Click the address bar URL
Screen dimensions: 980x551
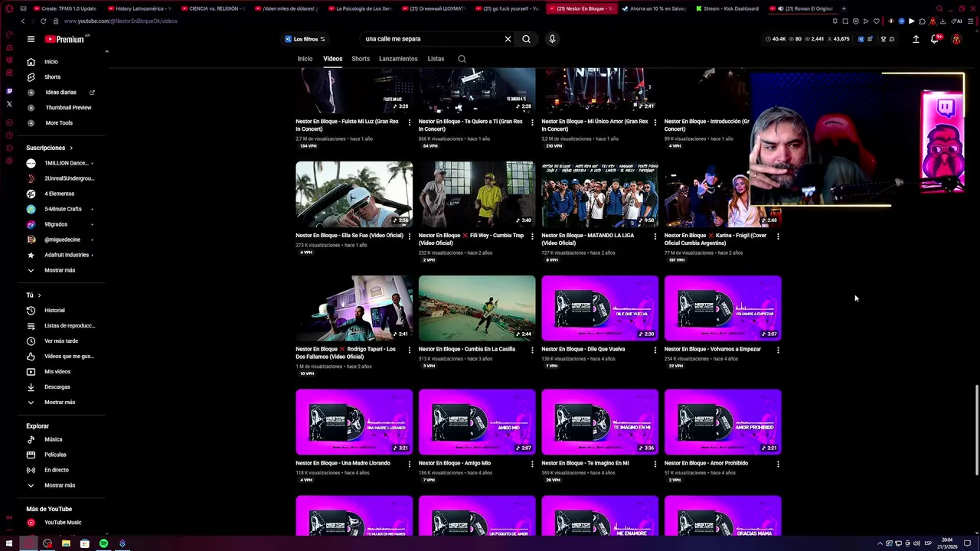pos(121,21)
